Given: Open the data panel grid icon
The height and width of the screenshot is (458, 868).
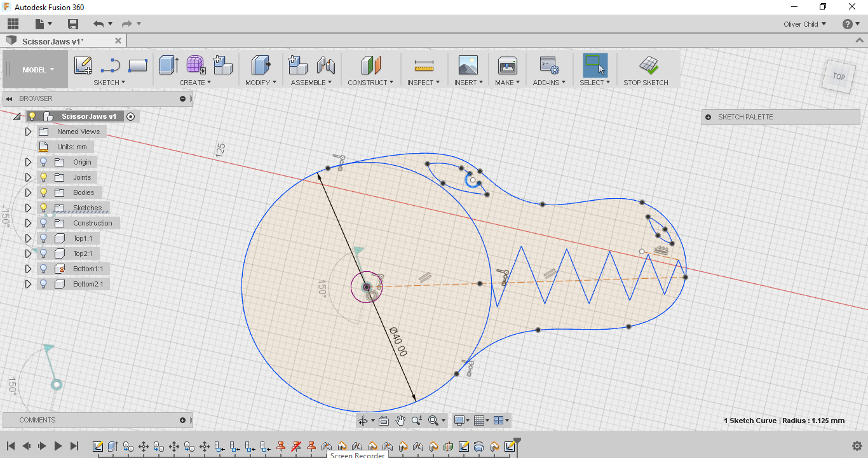Looking at the screenshot, I should click(x=13, y=24).
